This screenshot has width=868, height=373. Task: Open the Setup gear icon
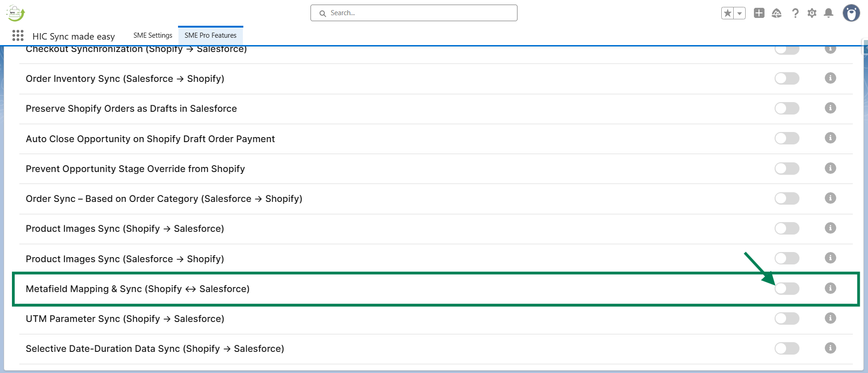[x=812, y=13]
